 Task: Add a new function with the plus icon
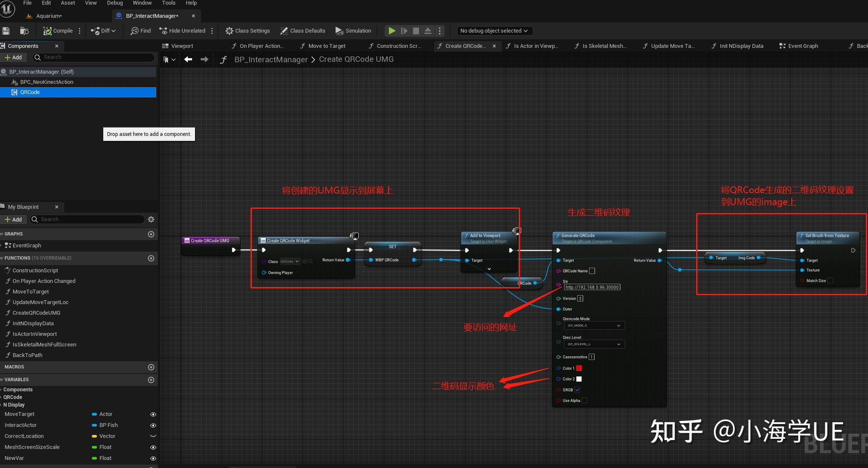151,258
